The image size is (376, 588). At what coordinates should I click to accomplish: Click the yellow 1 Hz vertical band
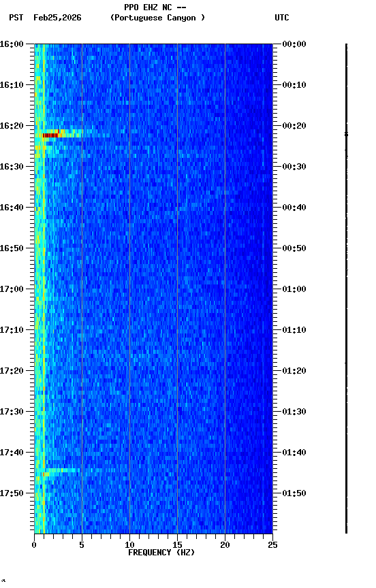44,289
